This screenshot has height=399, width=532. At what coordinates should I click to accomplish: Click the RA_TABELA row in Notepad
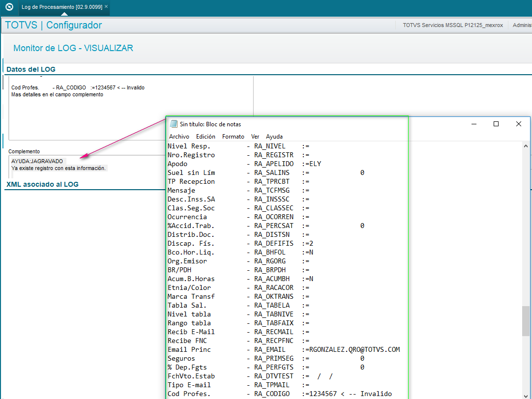pos(238,305)
